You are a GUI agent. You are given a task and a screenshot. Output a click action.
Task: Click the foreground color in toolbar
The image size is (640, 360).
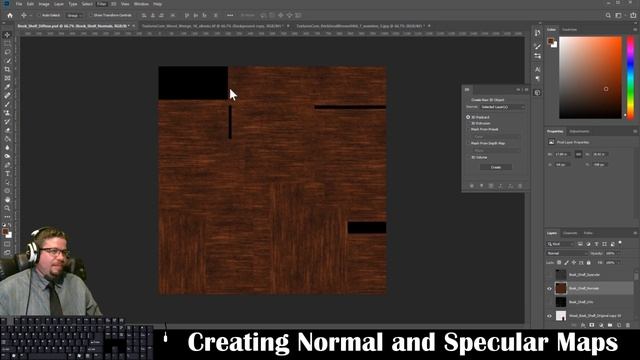[5, 232]
